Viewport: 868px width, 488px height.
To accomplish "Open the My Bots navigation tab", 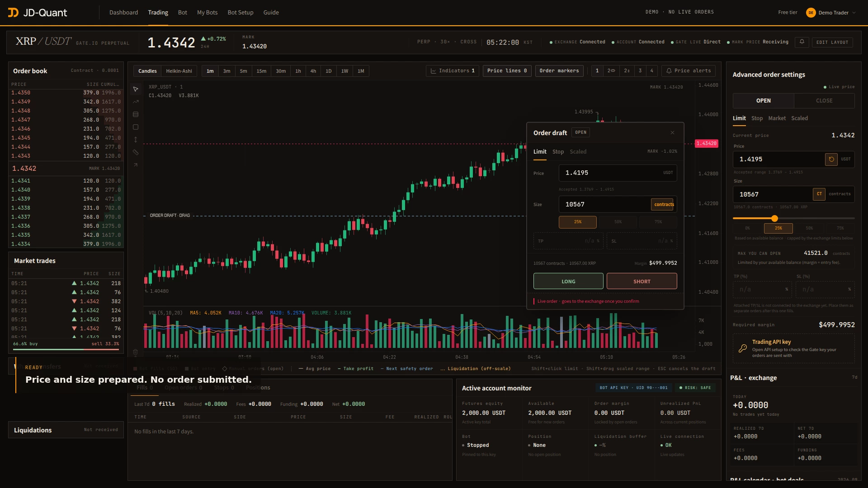I will coord(207,13).
